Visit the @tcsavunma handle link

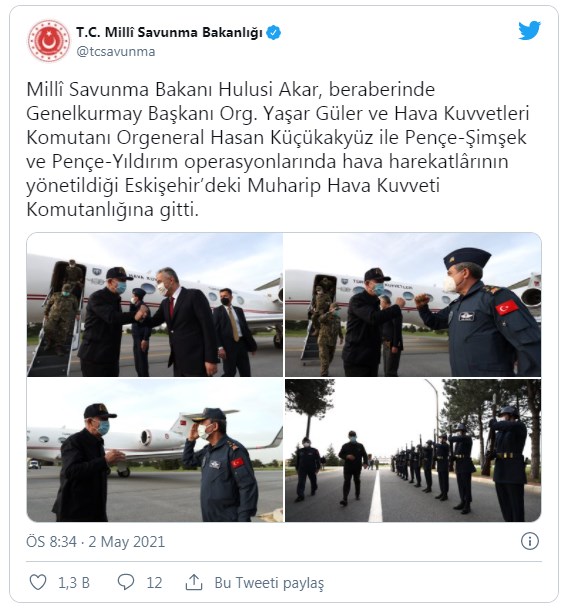click(x=116, y=52)
